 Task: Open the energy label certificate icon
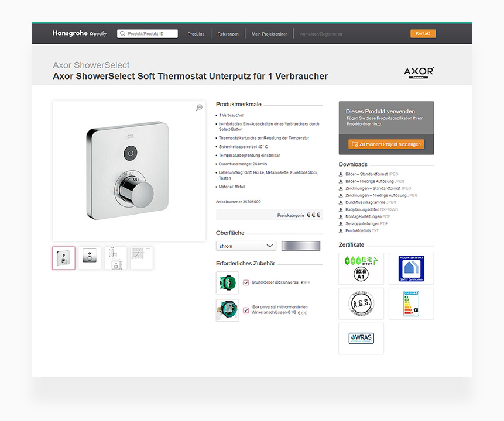[411, 303]
